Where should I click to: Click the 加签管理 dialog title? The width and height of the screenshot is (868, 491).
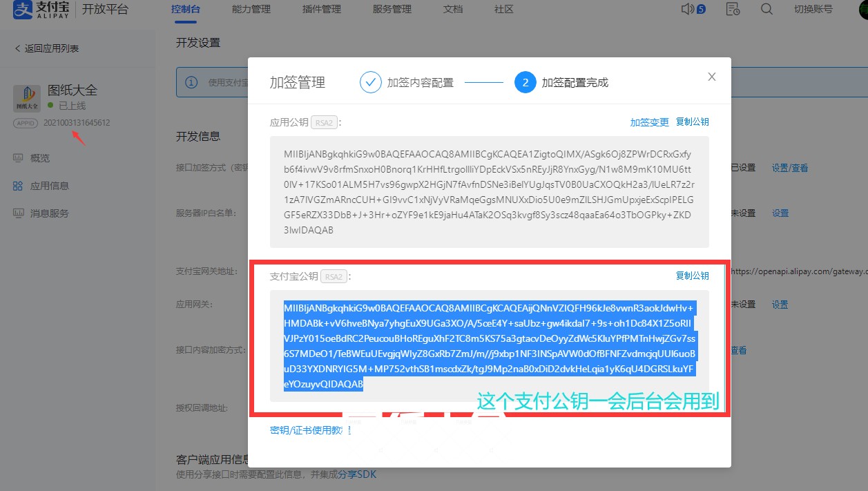pyautogui.click(x=298, y=82)
